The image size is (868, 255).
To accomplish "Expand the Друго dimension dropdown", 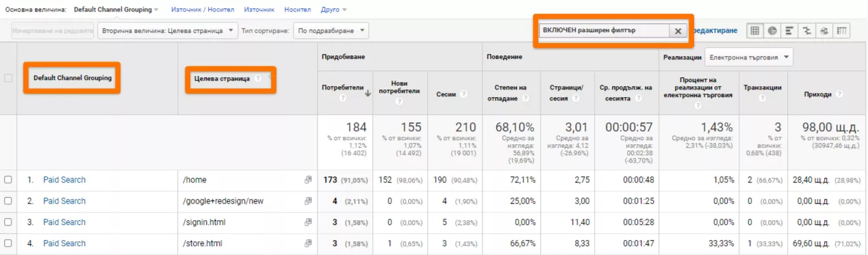I will pos(334,10).
